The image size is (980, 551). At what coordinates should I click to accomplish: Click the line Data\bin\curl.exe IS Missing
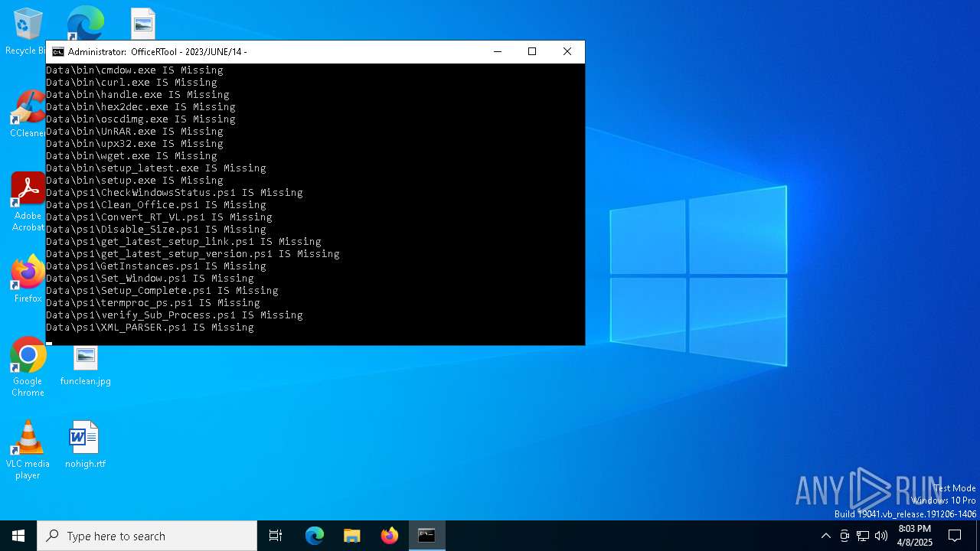click(132, 83)
